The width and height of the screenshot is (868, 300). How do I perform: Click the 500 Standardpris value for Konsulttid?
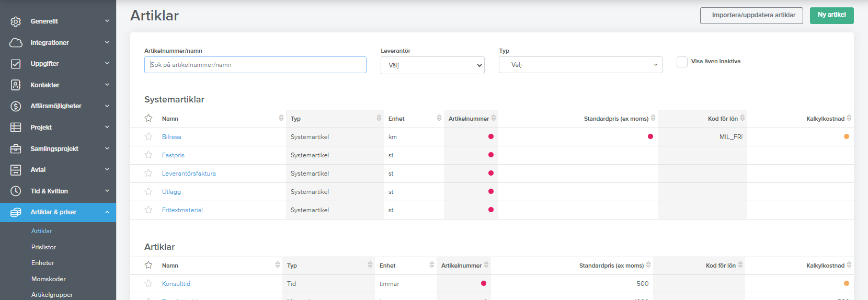tap(643, 284)
